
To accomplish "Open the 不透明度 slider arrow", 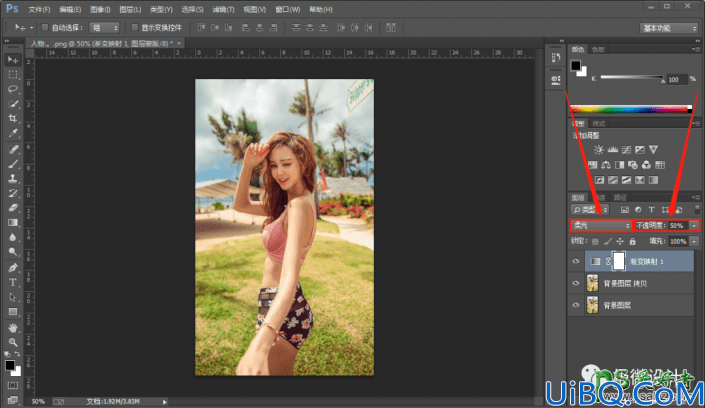I will (x=694, y=225).
